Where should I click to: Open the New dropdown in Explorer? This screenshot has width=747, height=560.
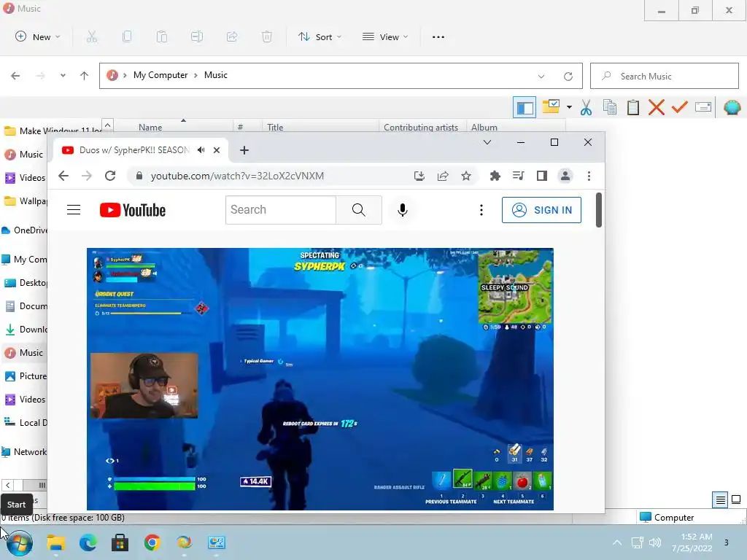38,36
